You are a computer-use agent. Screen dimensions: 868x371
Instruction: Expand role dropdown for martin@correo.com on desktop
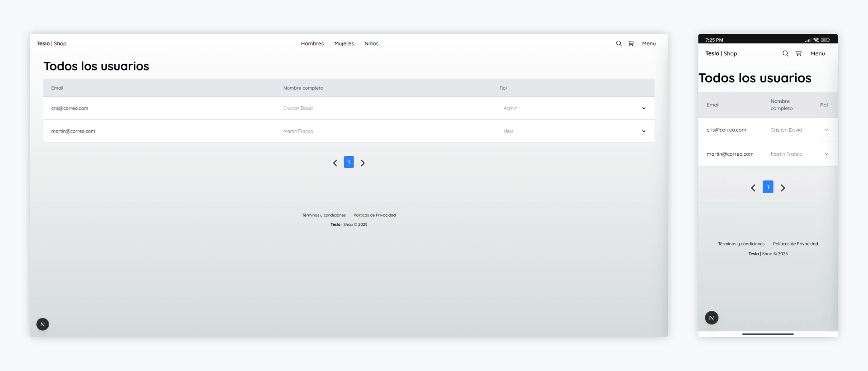pos(643,131)
